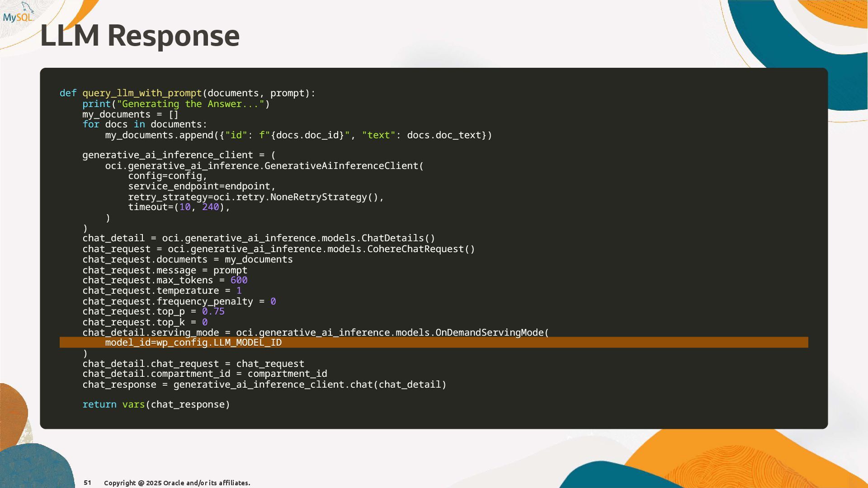Click the OnDemandServingMode code line

pyautogui.click(x=315, y=333)
